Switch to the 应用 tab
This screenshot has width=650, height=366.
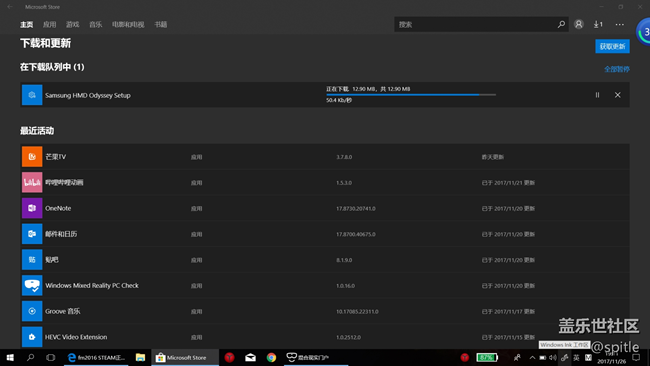tap(49, 24)
